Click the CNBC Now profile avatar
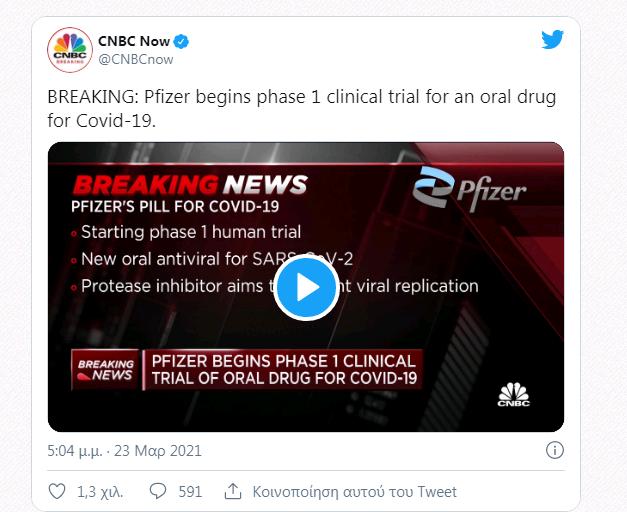 click(x=69, y=51)
